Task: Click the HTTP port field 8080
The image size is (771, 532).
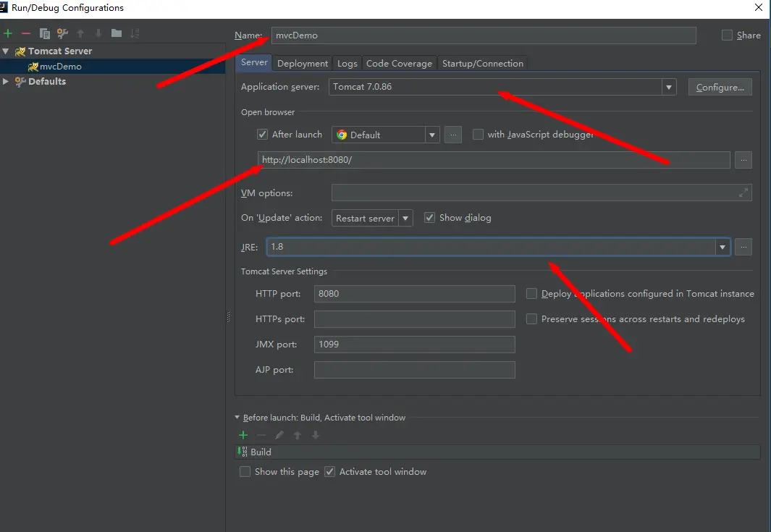Action: pos(415,294)
